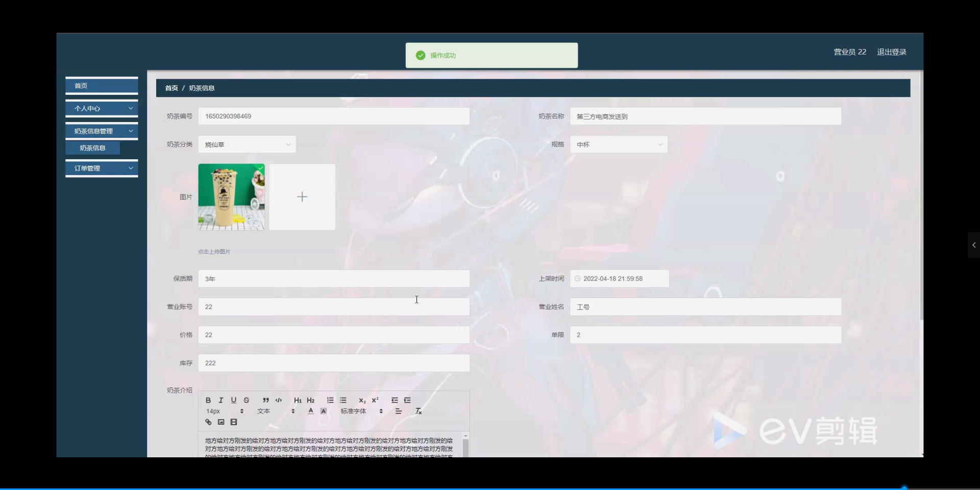Screen dimensions: 980x490
Task: Open the 规格 dropdown showing 中杯
Action: (x=619, y=144)
